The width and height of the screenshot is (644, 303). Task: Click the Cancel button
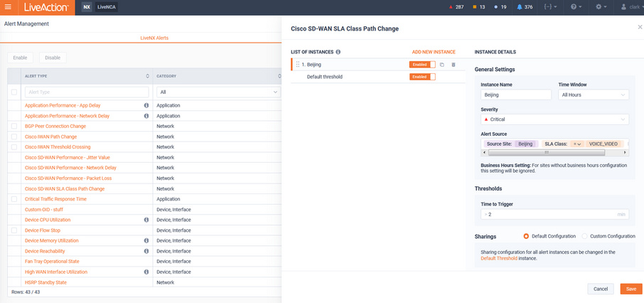click(x=601, y=289)
